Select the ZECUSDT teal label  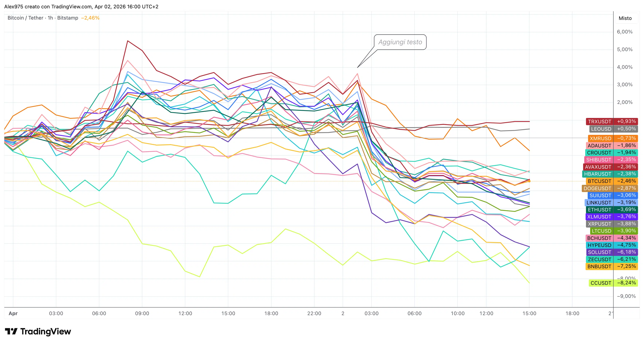click(599, 259)
